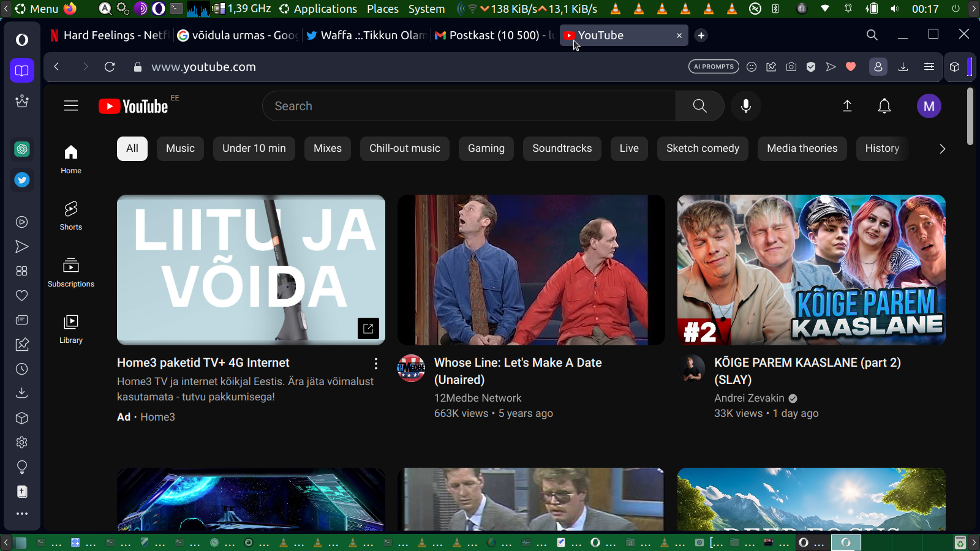Open Subscriptions in YouTube sidebar

71,272
